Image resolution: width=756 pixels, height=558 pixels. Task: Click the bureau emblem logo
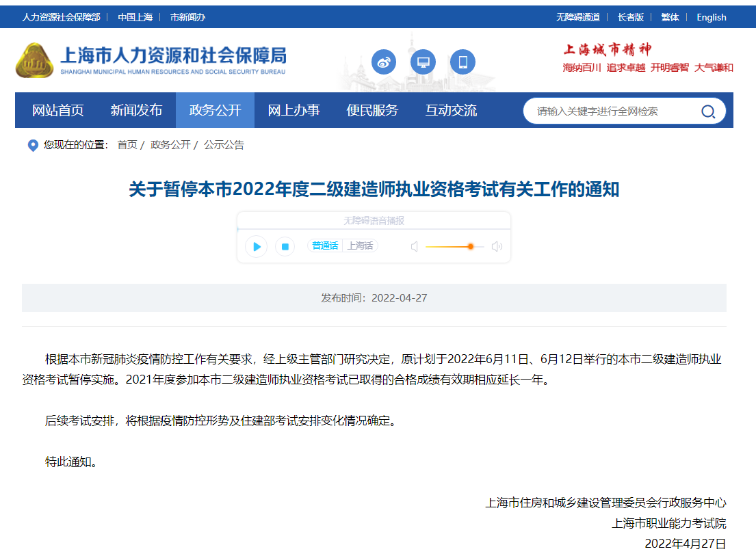[x=34, y=60]
